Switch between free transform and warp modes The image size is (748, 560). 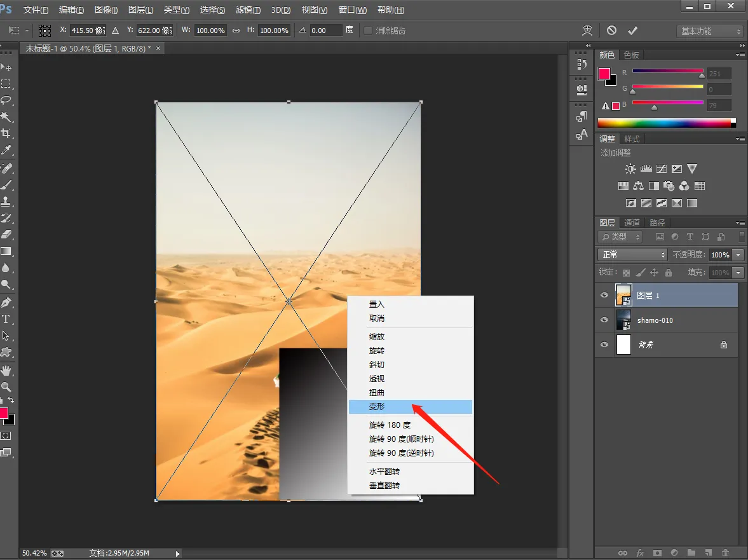(587, 31)
